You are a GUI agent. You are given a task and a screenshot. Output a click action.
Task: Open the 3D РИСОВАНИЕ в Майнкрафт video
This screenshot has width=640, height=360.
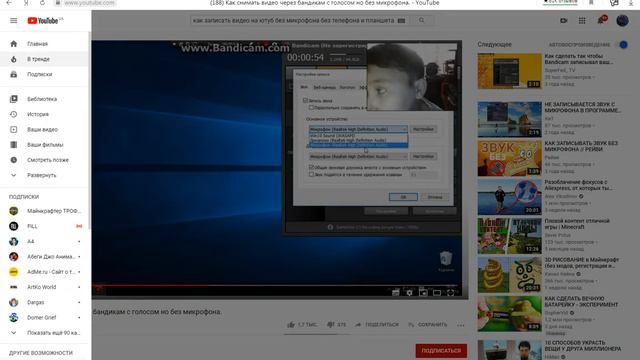point(582,262)
